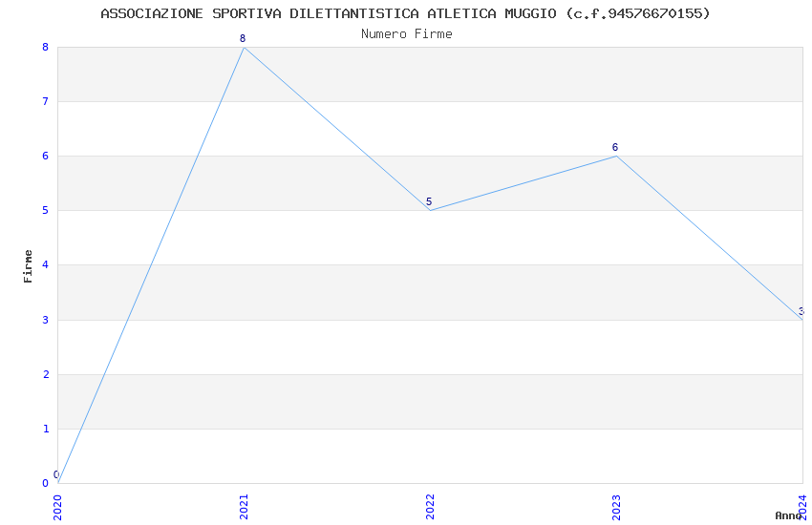
Task: Click the y-axis tick label 4
Action: click(45, 265)
